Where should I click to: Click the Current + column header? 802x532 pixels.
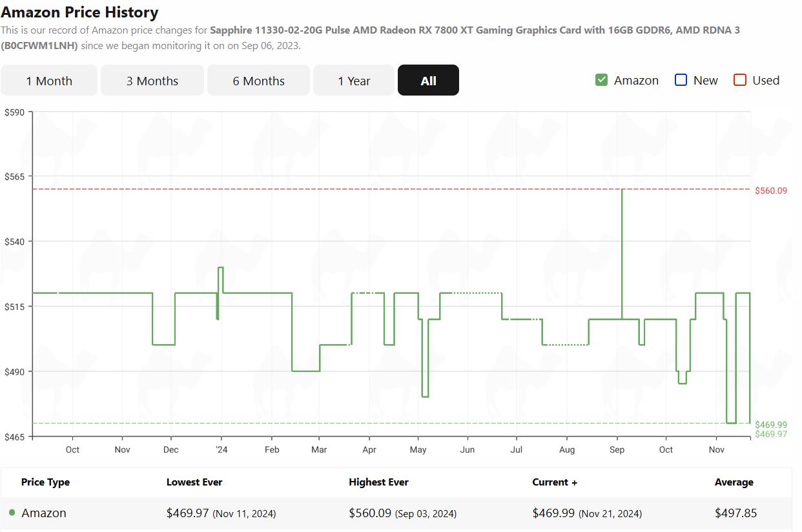[555, 482]
